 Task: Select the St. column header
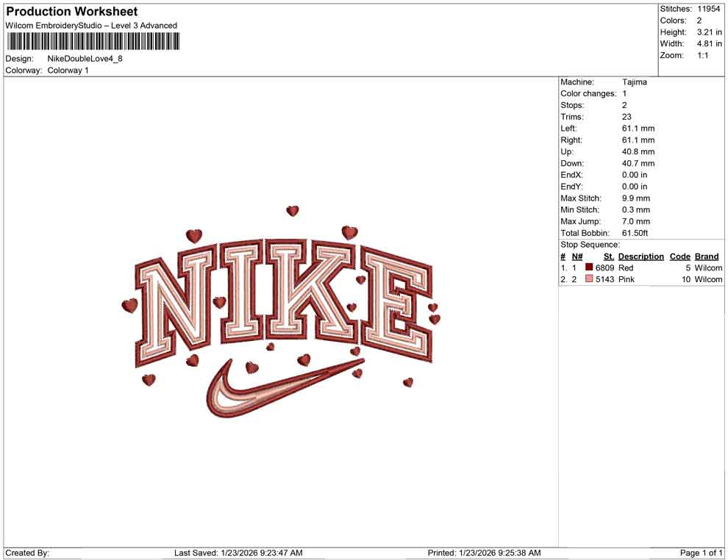[607, 256]
